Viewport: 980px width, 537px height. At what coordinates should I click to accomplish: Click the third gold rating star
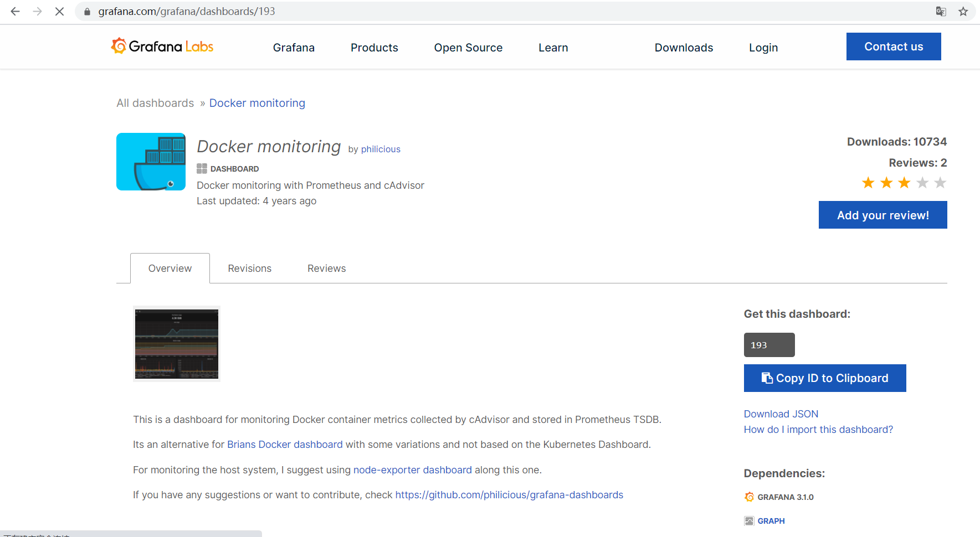click(x=904, y=182)
